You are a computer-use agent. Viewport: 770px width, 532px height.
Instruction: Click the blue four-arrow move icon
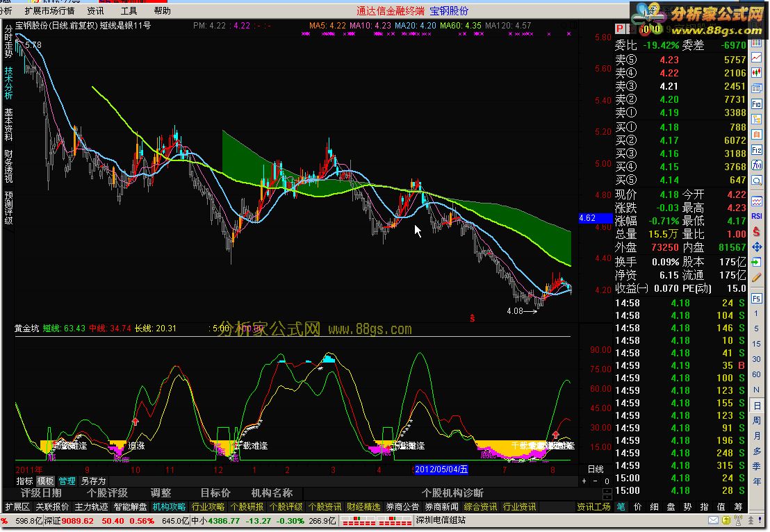(757, 247)
